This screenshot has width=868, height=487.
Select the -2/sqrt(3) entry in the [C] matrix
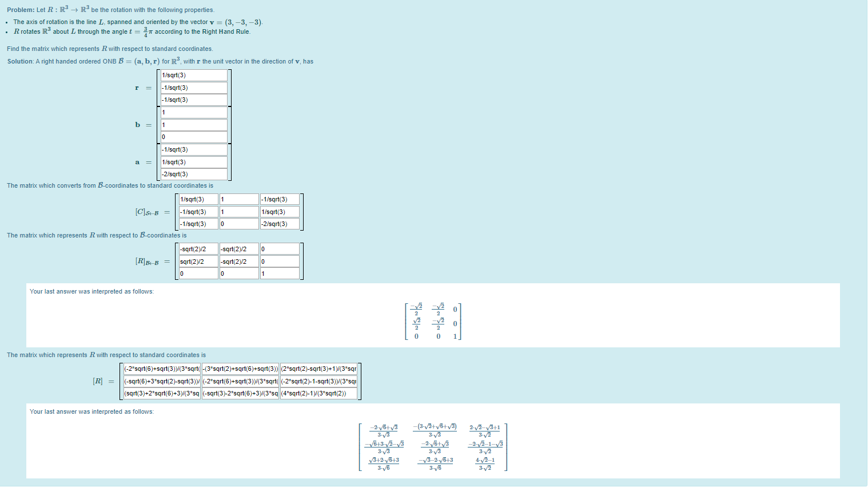pos(280,224)
